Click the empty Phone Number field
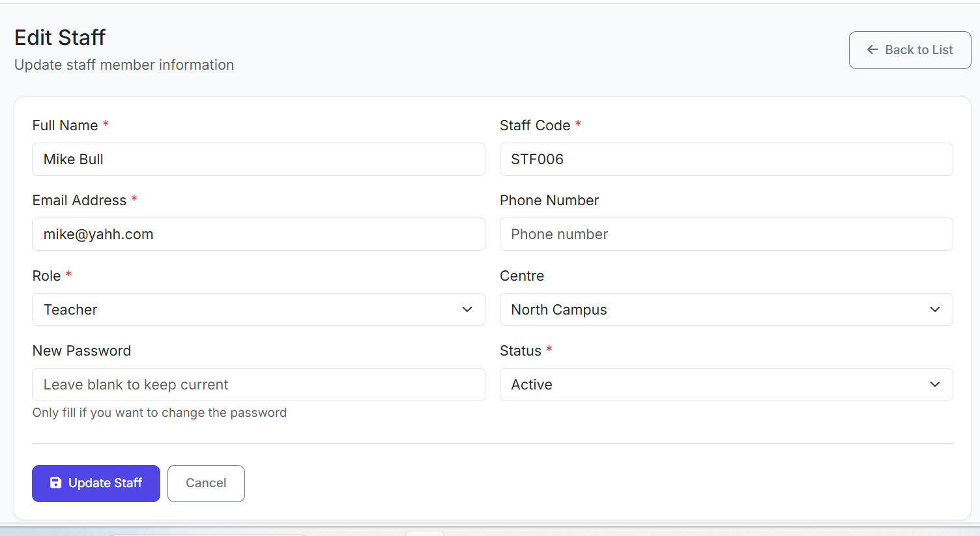Screen dimensions: 980x536 pos(726,234)
